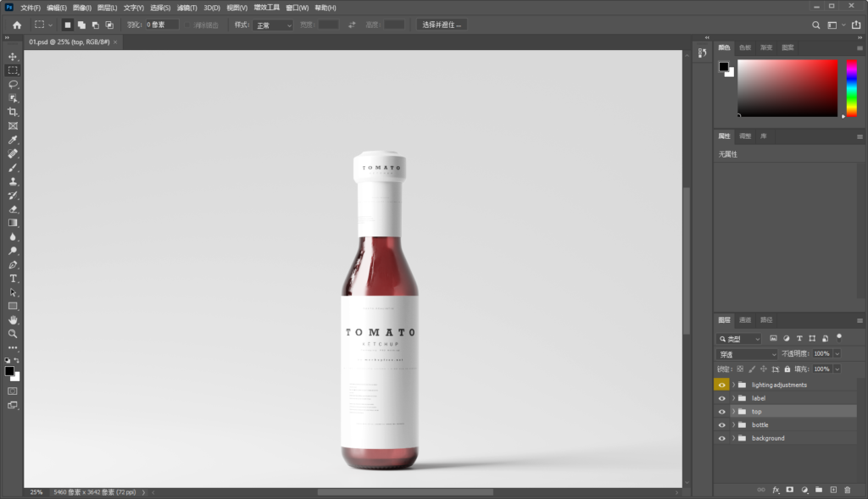The width and height of the screenshot is (868, 499).
Task: Open the marquee style dropdown
Action: click(272, 25)
